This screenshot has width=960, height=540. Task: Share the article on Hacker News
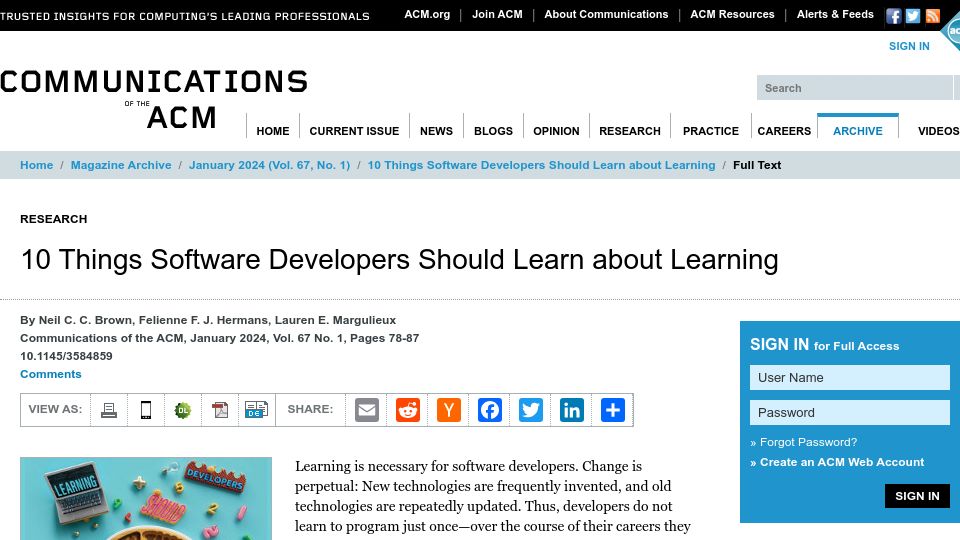449,410
